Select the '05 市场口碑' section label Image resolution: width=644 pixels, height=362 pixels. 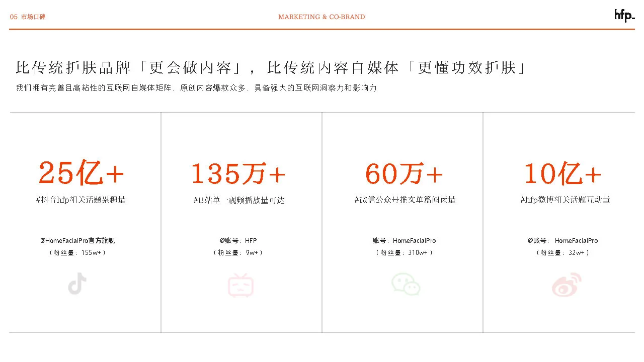click(x=28, y=17)
